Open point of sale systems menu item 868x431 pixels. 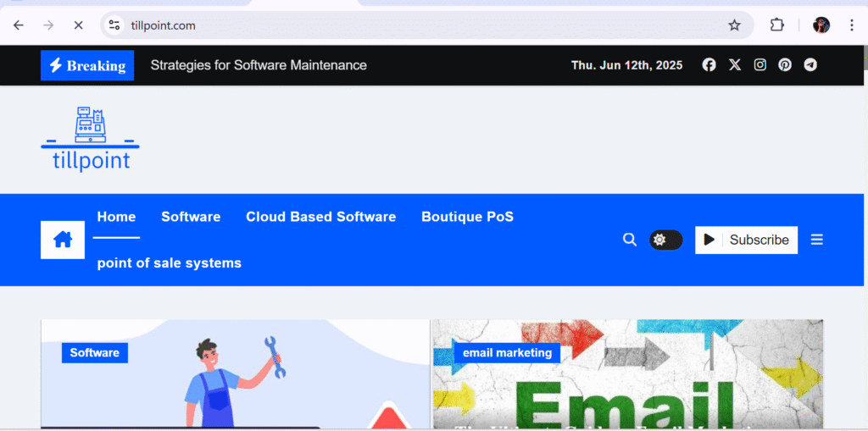170,262
